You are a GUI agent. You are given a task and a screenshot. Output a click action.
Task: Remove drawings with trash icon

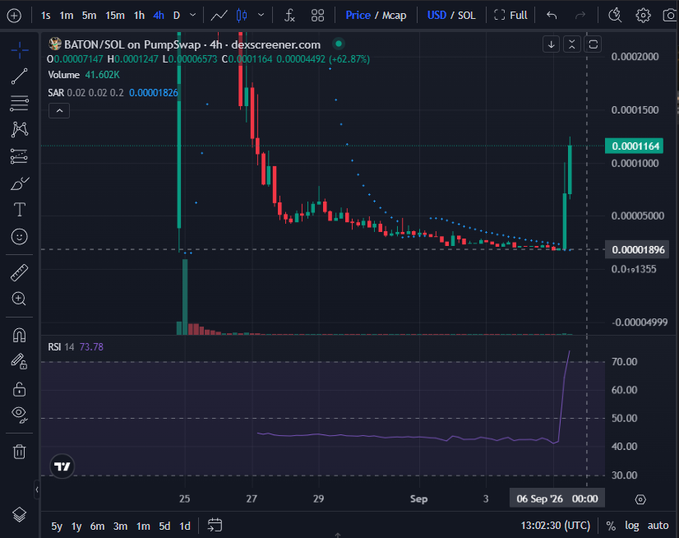19,451
